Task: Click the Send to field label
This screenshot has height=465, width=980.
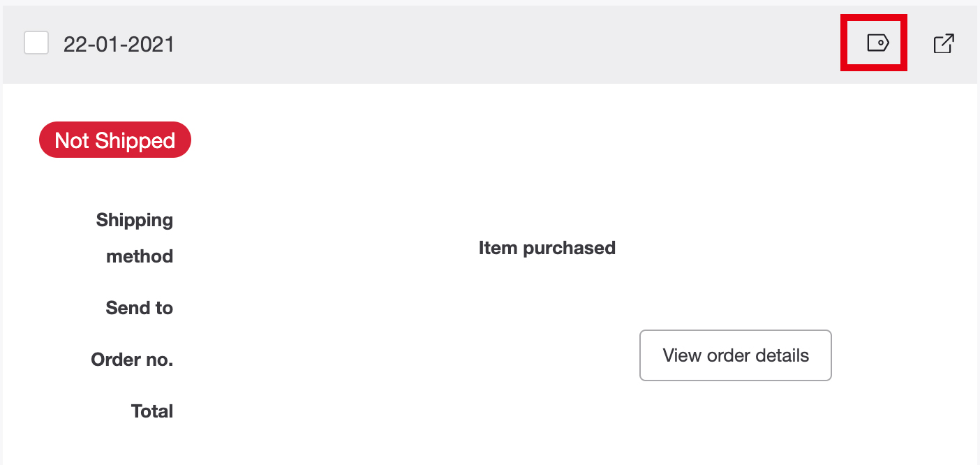Action: click(x=140, y=308)
